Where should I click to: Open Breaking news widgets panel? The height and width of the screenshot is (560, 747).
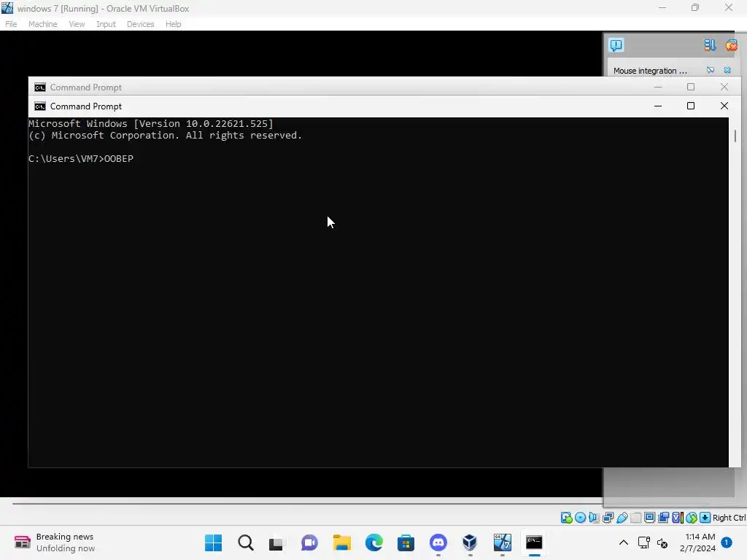click(x=54, y=542)
